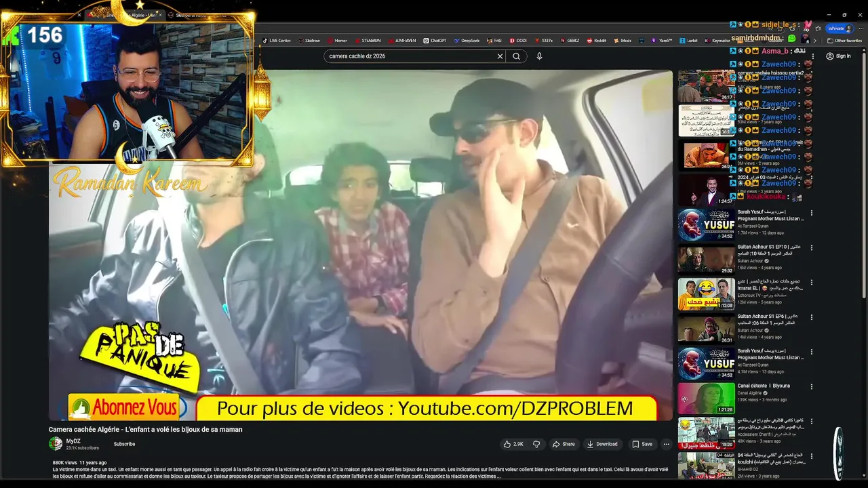Open the GEEKZ bookmark
The height and width of the screenshot is (488, 868).
(x=570, y=41)
